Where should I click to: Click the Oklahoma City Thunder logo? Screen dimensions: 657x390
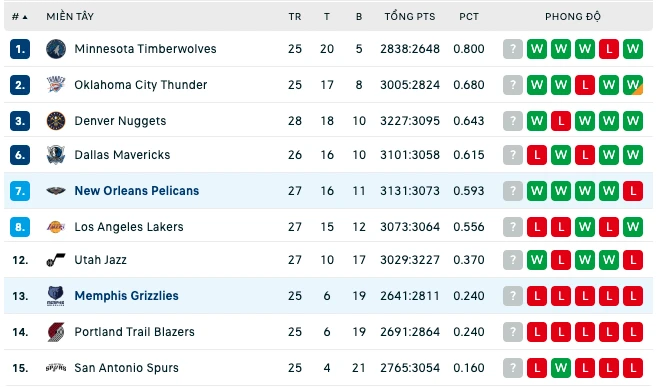pos(56,85)
